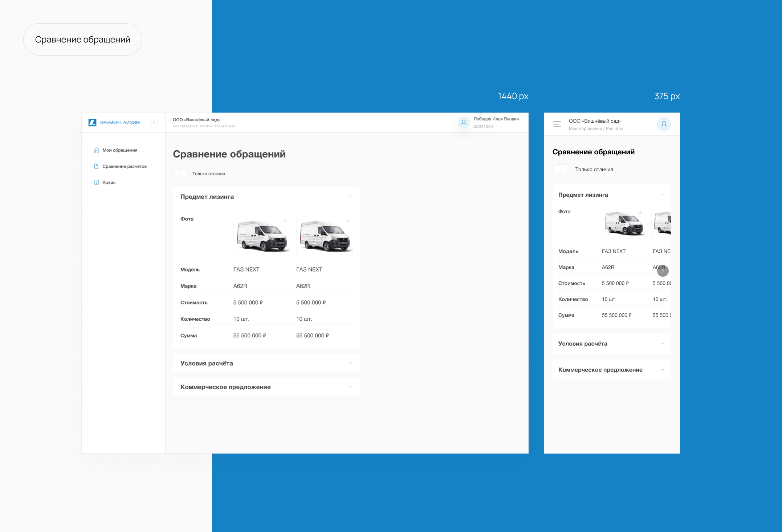Expand the desktop Условия расчёта section
Viewport: 782px width, 532px height.
point(350,363)
